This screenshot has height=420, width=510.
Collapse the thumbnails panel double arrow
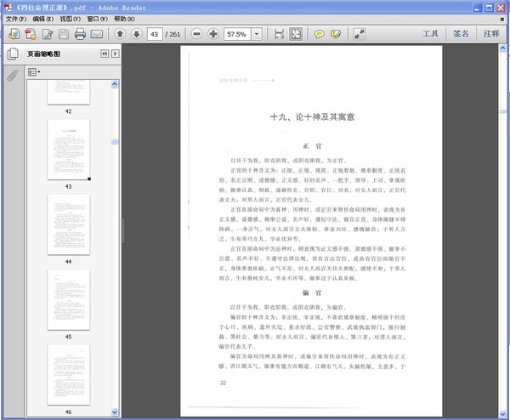(105, 54)
